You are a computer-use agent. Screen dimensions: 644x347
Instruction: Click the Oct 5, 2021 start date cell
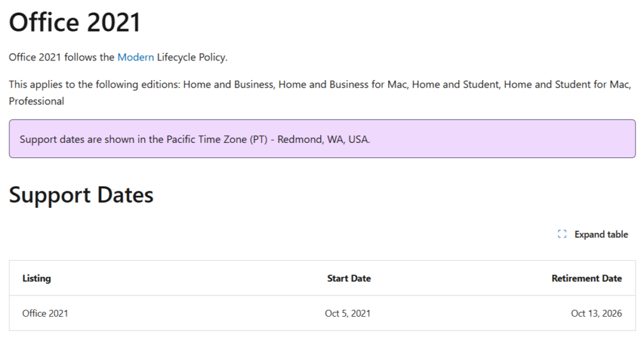click(x=348, y=313)
